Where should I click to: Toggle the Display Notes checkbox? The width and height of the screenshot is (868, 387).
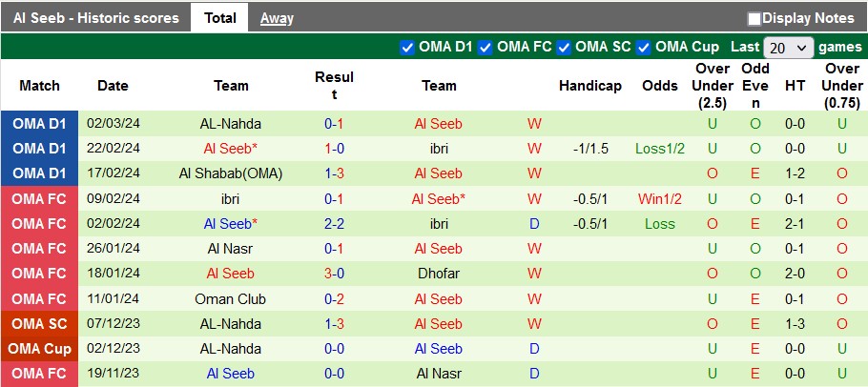pos(754,18)
